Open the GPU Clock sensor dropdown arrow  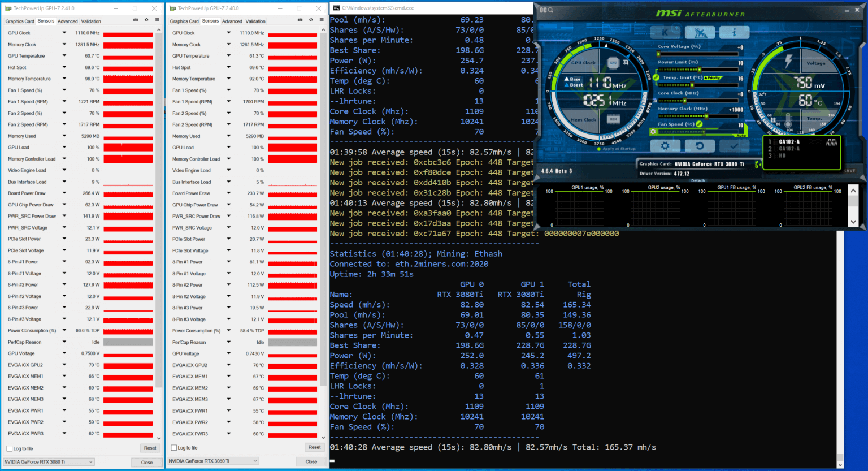63,32
